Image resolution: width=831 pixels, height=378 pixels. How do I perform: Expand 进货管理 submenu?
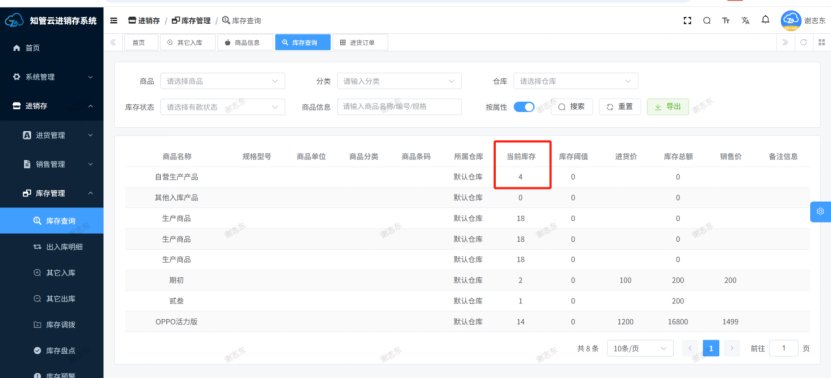click(51, 135)
